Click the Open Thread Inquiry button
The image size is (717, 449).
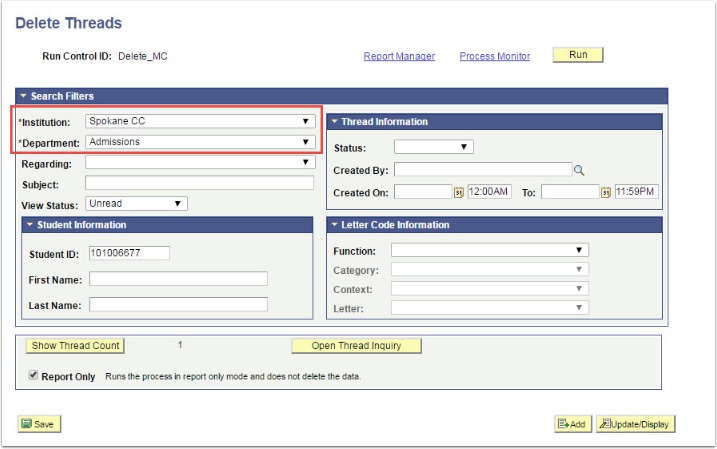(356, 346)
